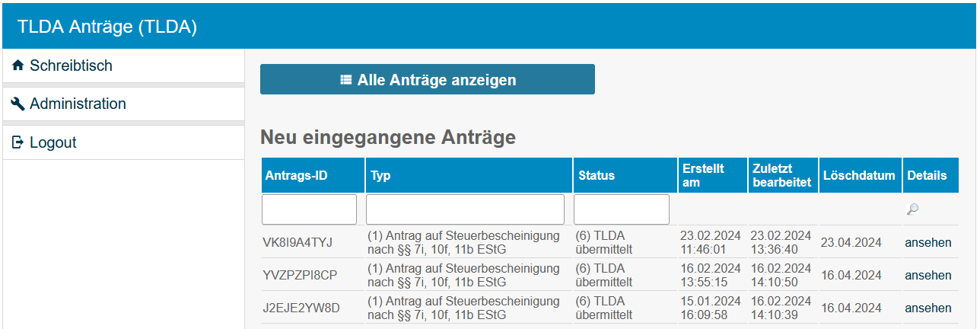This screenshot has width=980, height=329.
Task: Click the wrench icon beside Administration
Action: pyautogui.click(x=18, y=104)
